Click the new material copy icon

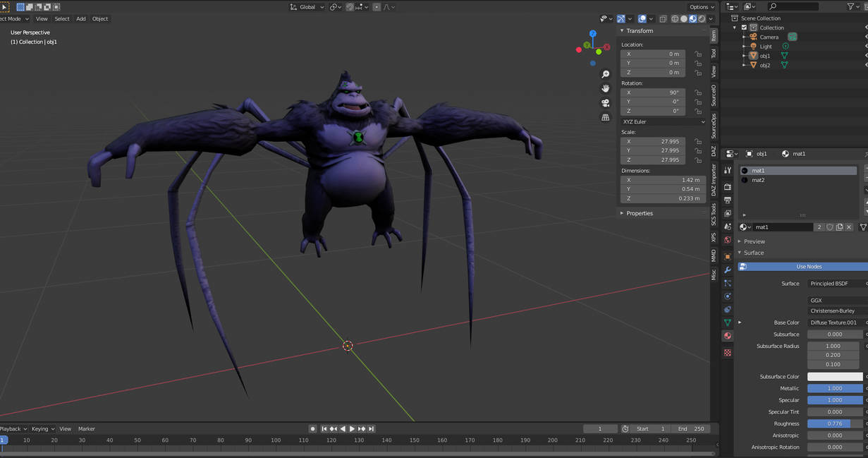tap(839, 227)
